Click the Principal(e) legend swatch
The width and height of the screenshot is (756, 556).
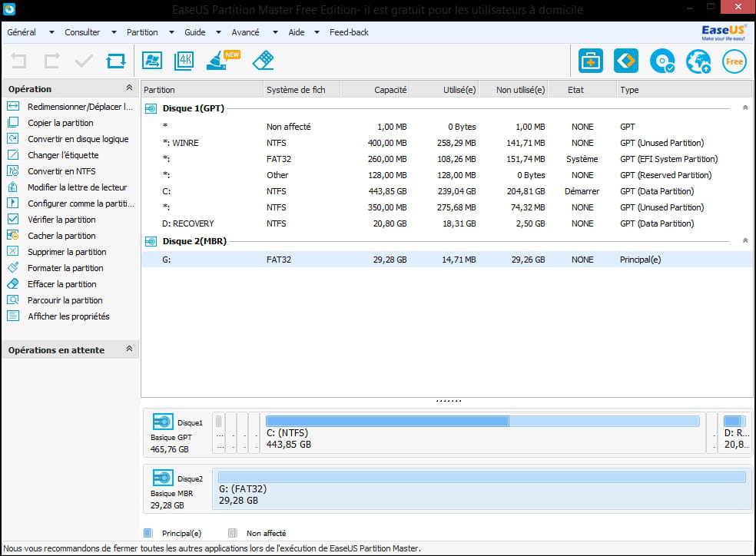(x=148, y=533)
